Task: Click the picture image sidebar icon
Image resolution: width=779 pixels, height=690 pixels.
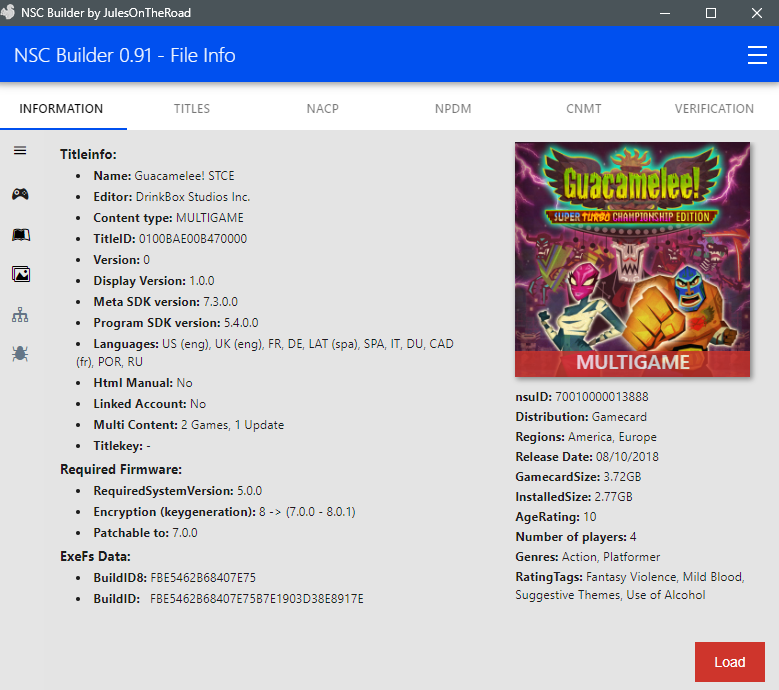Action: pos(21,274)
